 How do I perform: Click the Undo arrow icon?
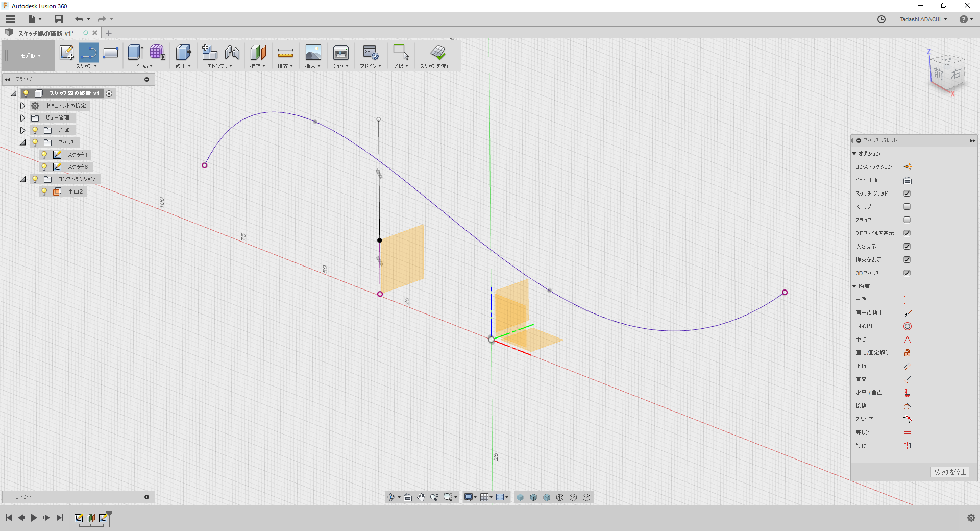[79, 19]
